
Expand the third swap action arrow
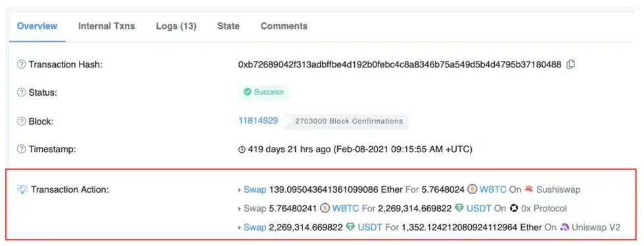pos(240,227)
